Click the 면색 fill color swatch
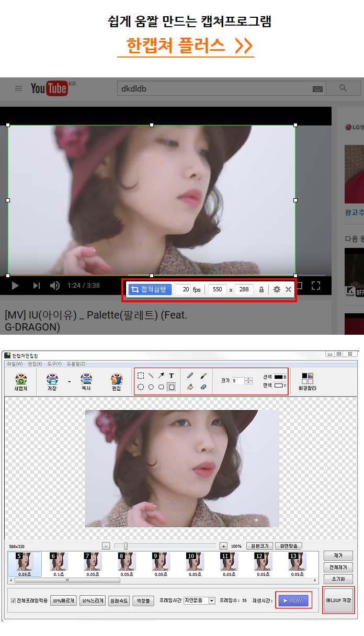The image size is (364, 636). [278, 385]
